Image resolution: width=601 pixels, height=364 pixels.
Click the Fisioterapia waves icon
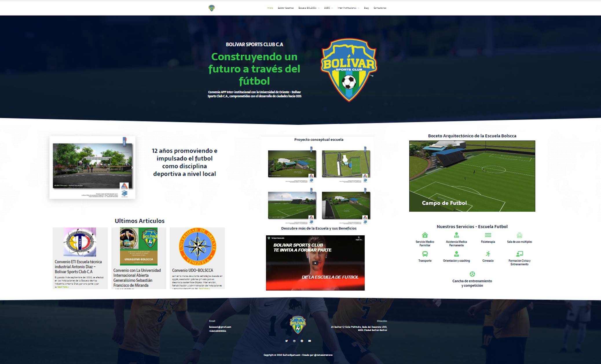click(x=488, y=235)
